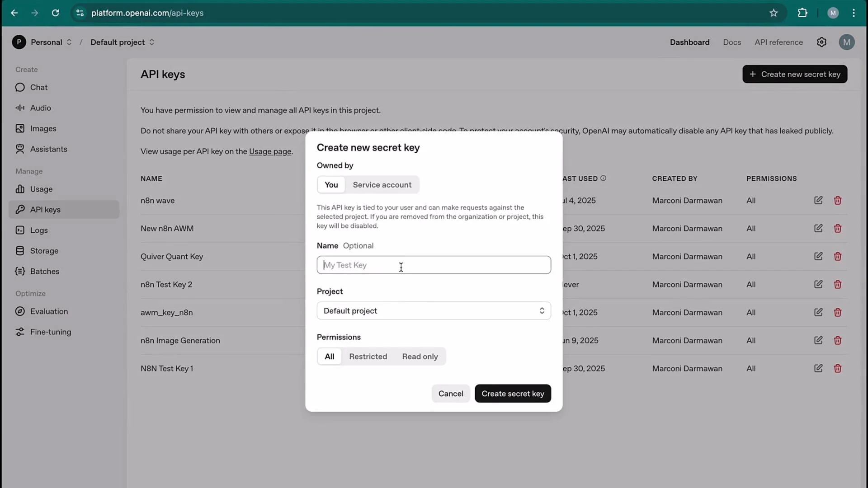Delete the New n8n AWM key

tap(838, 228)
